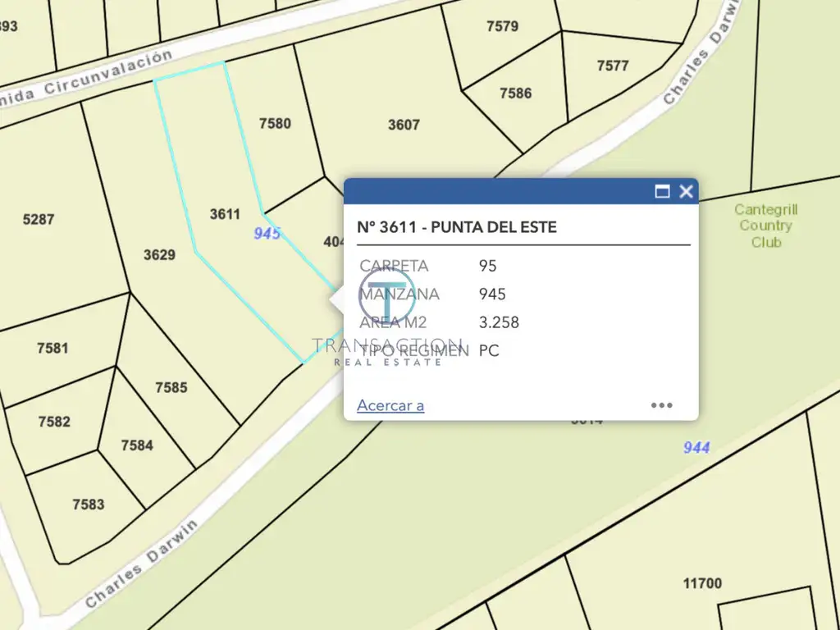This screenshot has height=630, width=840.
Task: Click the 'Acercar a' zoom link
Action: pos(390,405)
